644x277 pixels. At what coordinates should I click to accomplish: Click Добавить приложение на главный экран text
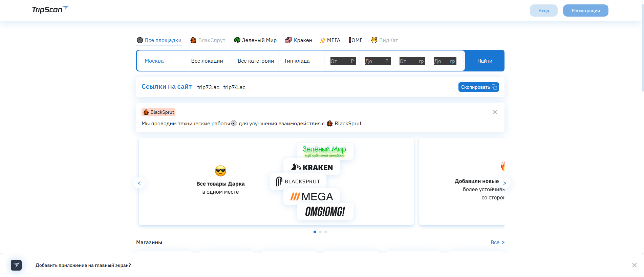pos(83,265)
